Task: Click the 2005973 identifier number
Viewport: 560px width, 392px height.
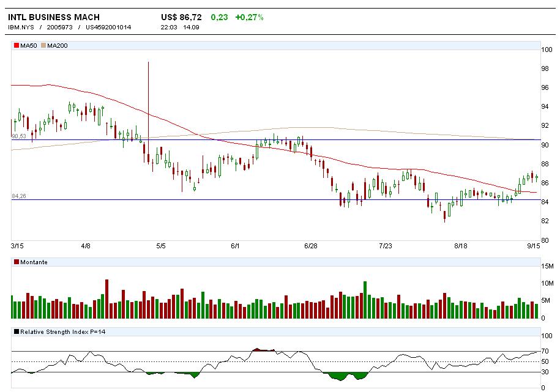Action: click(x=59, y=27)
